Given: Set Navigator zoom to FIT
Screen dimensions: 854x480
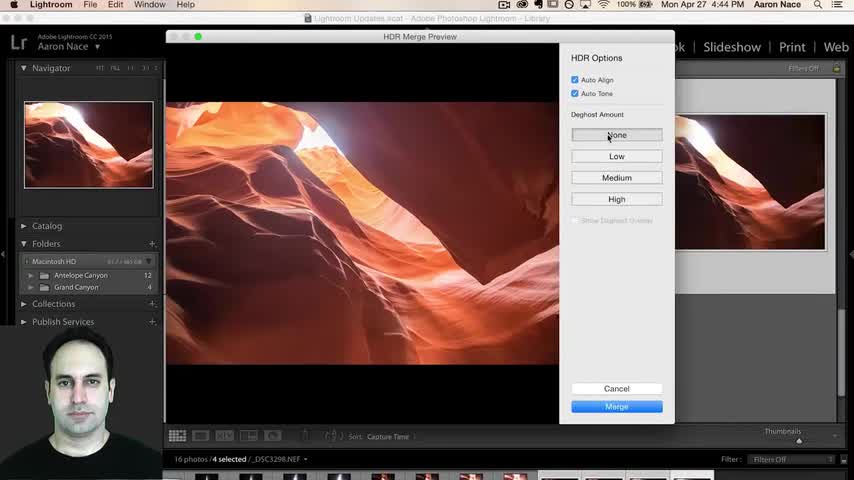Looking at the screenshot, I should [100, 68].
